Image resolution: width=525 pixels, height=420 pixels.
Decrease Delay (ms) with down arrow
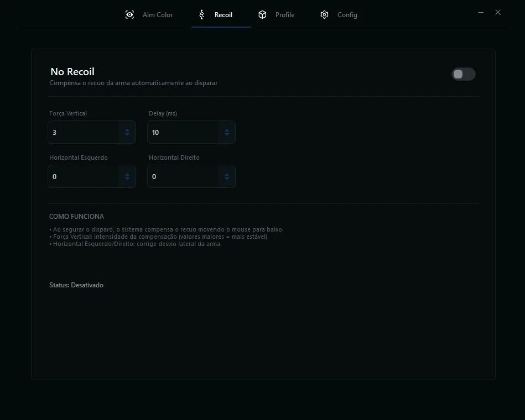(227, 134)
